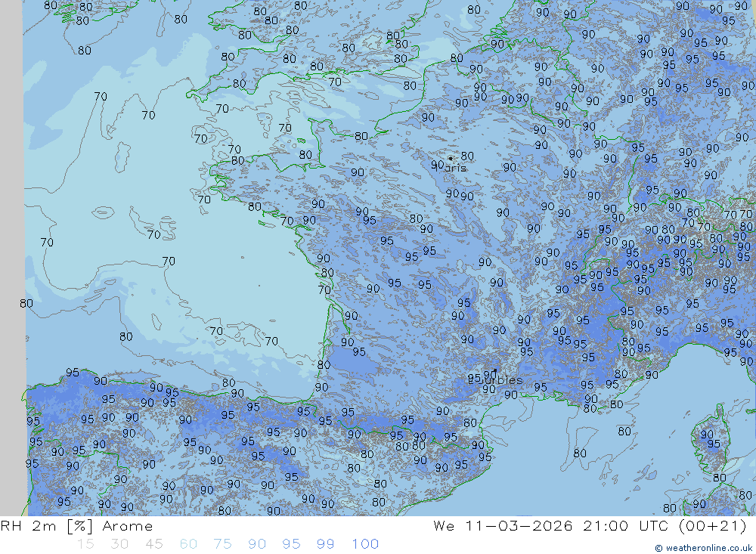
Task: Click the date 'We 11-03-2026 21:00 UTC (00+21)'
Action: tap(590, 526)
